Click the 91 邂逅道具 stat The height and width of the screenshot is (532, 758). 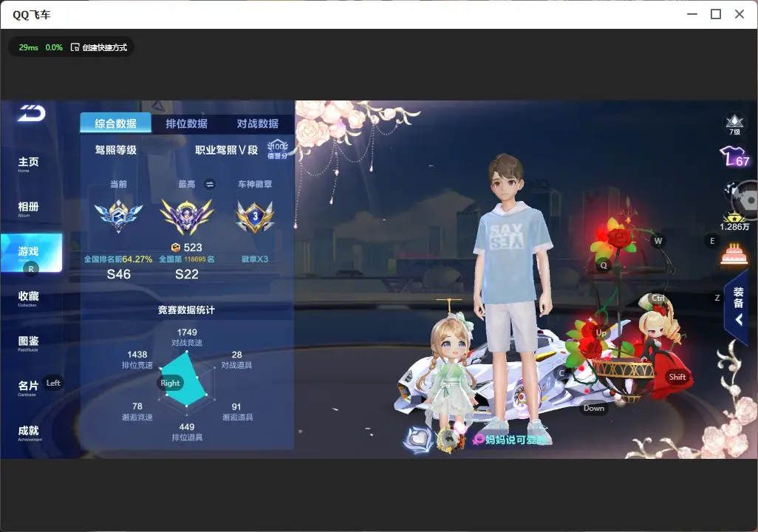pos(237,411)
